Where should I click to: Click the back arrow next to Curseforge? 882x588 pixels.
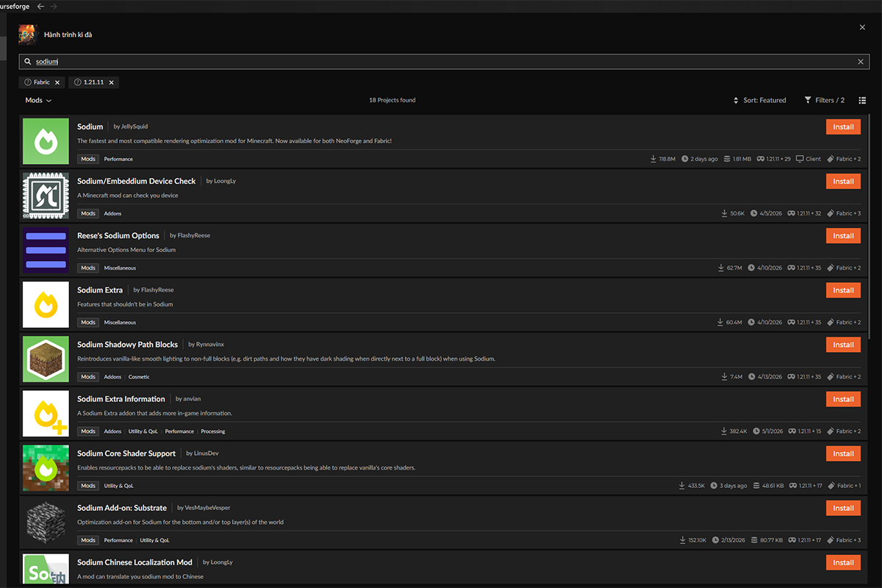40,6
